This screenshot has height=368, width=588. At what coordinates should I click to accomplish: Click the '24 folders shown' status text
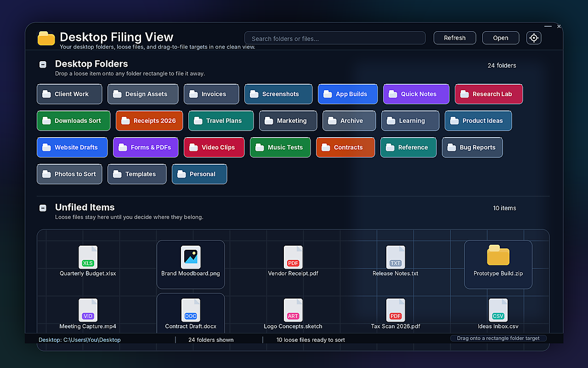click(x=211, y=340)
